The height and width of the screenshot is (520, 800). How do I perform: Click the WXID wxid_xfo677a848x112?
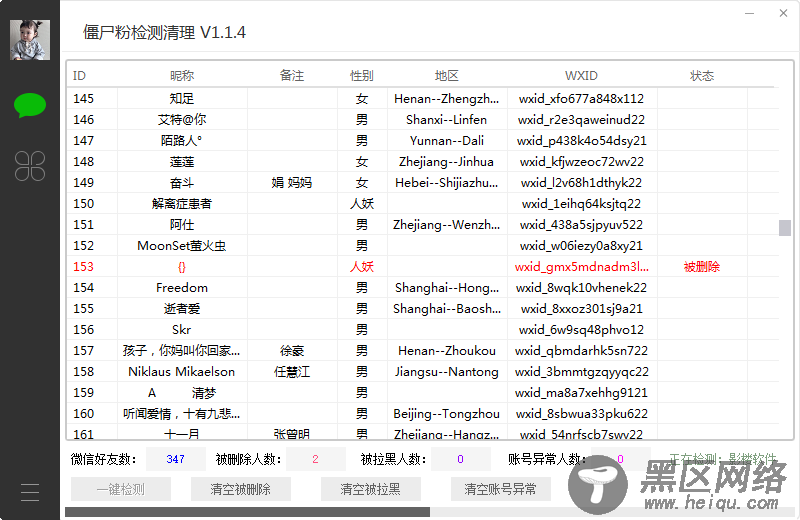pos(581,98)
